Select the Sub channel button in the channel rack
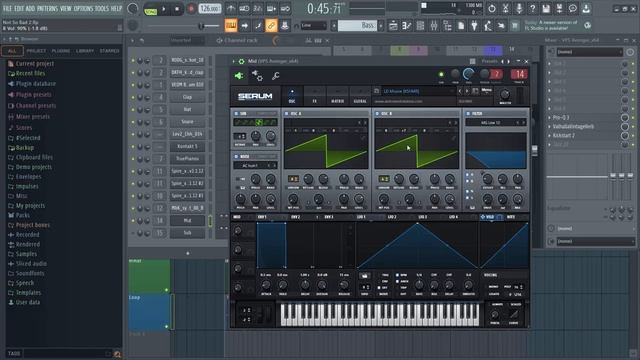Image resolution: width=640 pixels, height=360 pixels. [x=187, y=233]
